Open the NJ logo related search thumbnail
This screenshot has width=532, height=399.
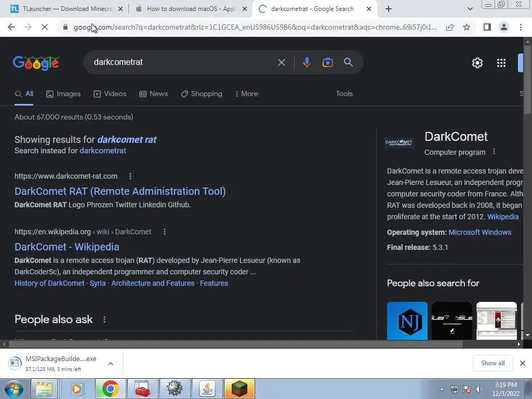[x=407, y=321]
